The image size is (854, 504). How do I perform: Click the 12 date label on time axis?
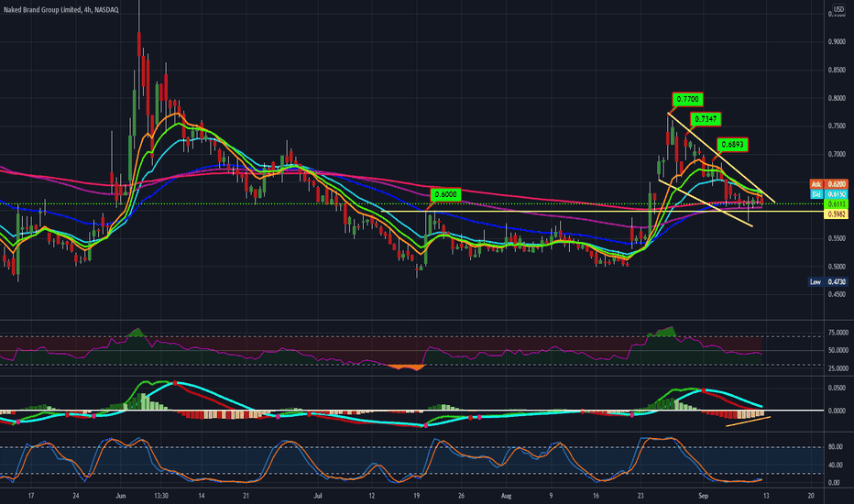(x=371, y=496)
